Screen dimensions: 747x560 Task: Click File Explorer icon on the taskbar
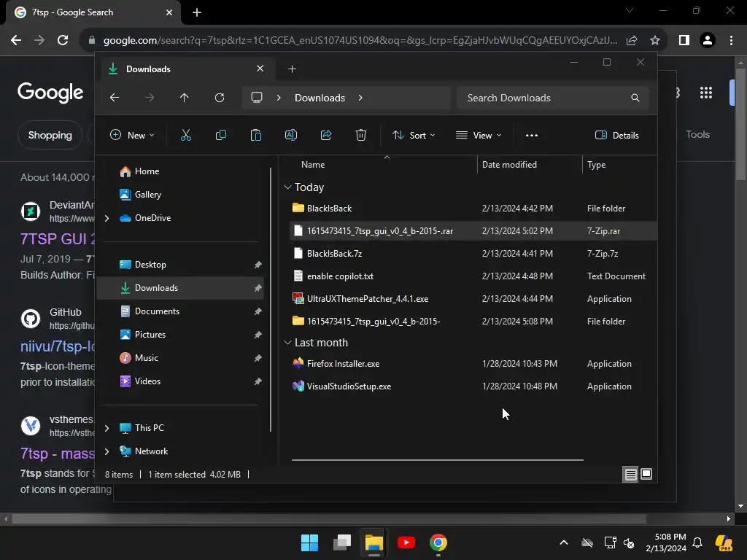(x=374, y=542)
